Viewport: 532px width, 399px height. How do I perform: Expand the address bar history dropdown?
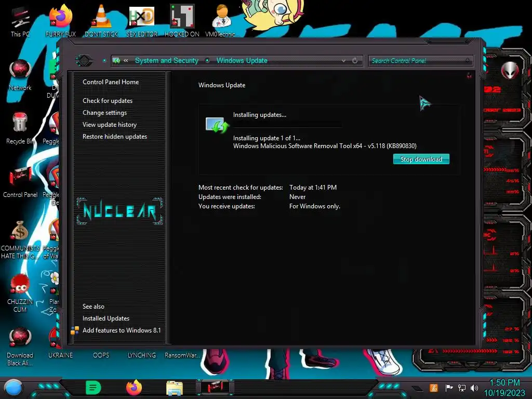point(343,61)
